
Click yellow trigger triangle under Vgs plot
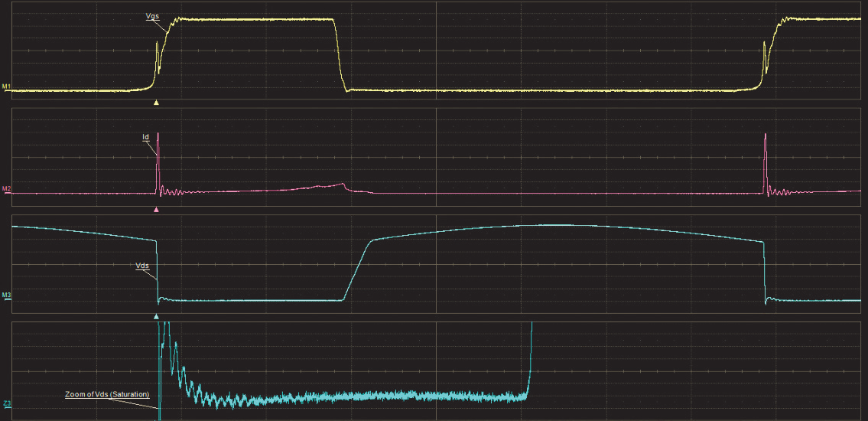click(x=157, y=102)
